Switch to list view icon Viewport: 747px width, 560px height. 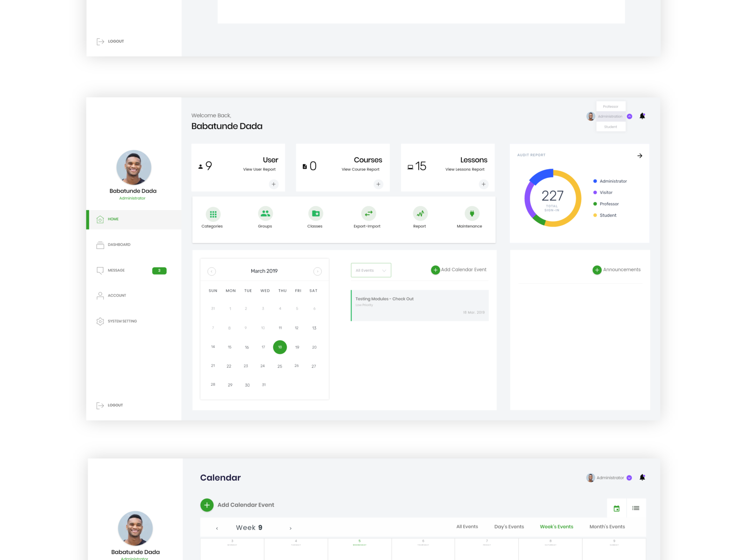tap(635, 508)
